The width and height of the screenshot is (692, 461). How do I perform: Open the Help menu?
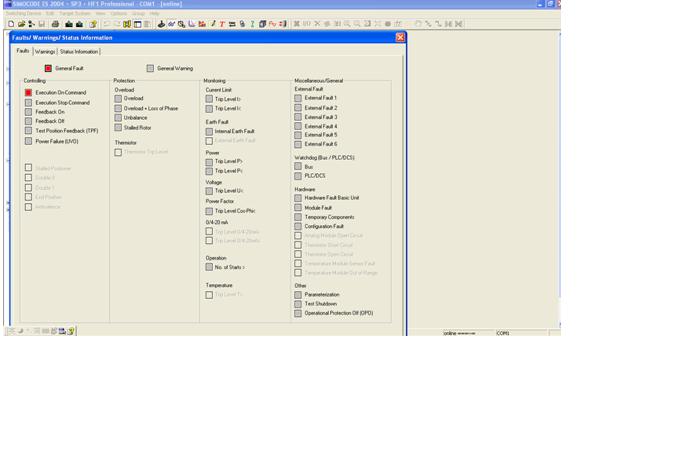click(154, 14)
